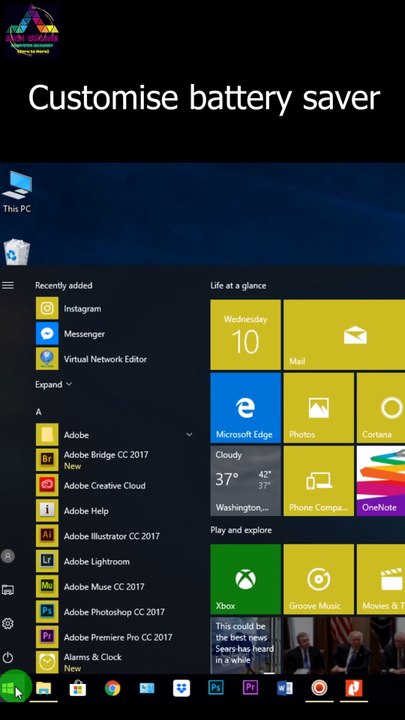Image resolution: width=405 pixels, height=720 pixels.
Task: Click the Power icon in Start menu
Action: pos(8,658)
